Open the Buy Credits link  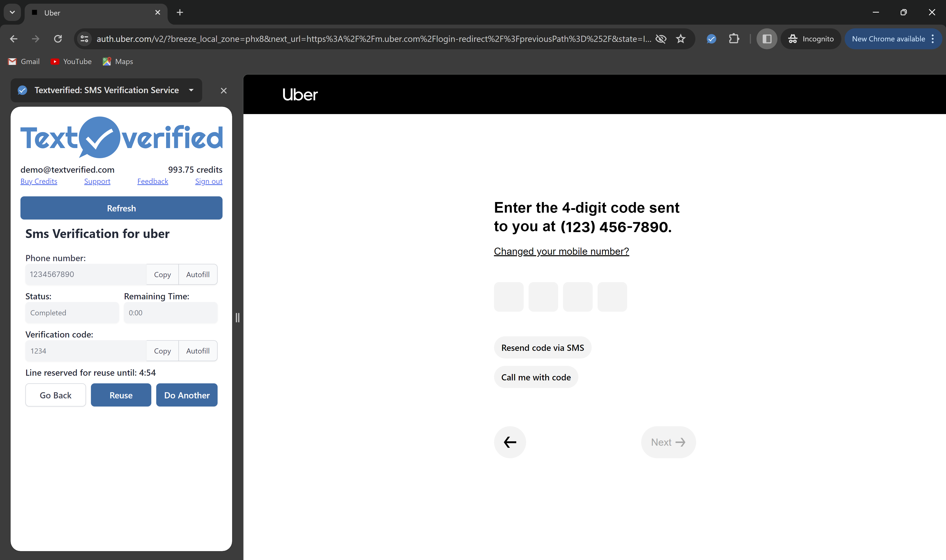[x=39, y=181]
